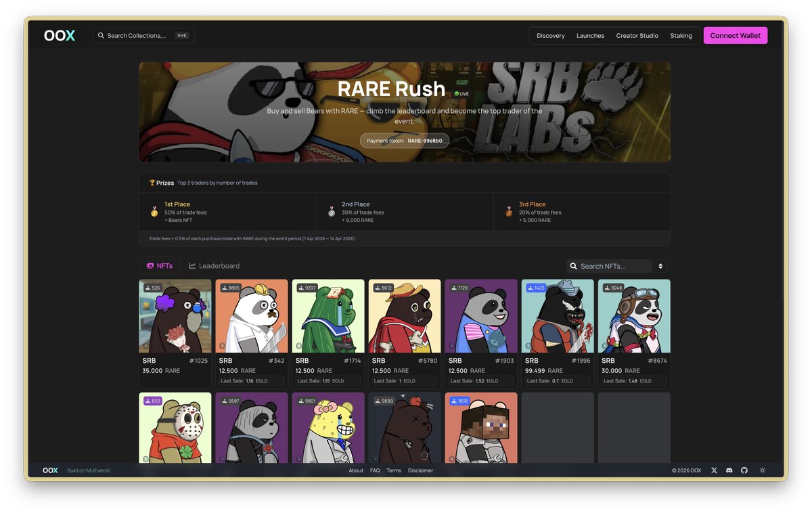Click the About footer link
Screen dimensions: 812x513
[356, 470]
